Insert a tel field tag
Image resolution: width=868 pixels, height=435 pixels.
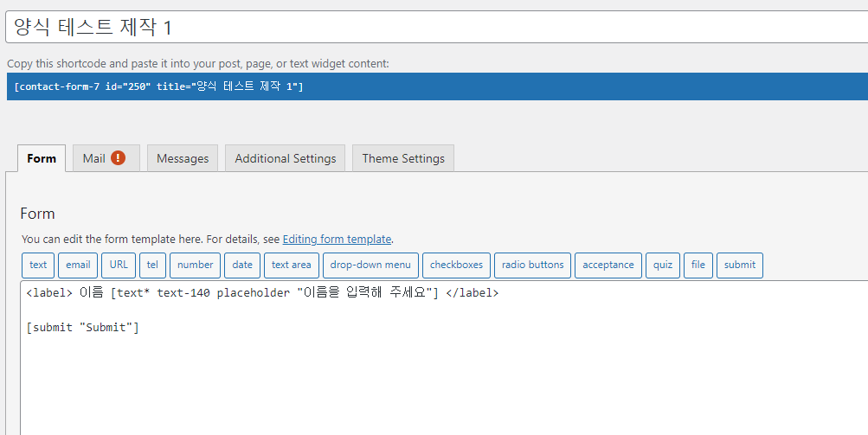coord(153,265)
